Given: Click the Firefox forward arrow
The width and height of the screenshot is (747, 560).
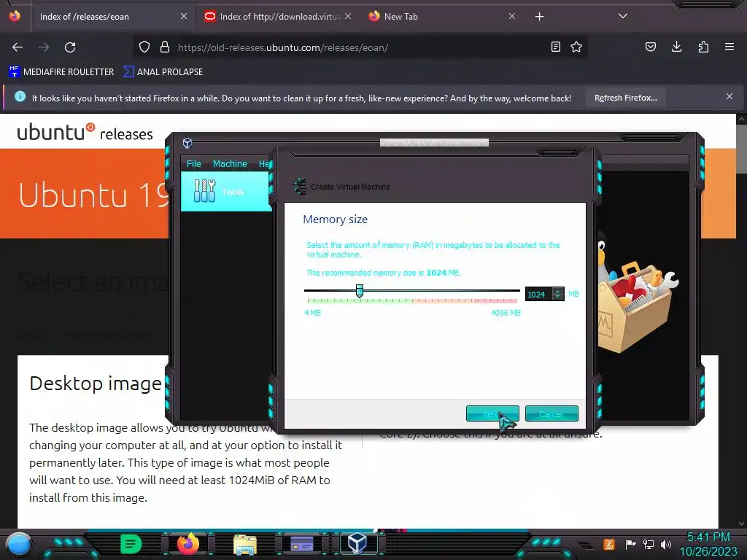Looking at the screenshot, I should pos(44,47).
